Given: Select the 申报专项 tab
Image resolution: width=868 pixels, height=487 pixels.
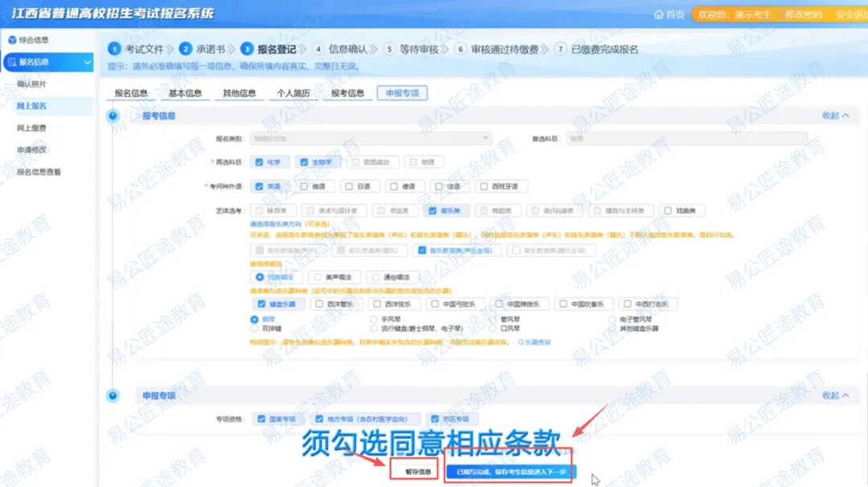Looking at the screenshot, I should coord(403,93).
